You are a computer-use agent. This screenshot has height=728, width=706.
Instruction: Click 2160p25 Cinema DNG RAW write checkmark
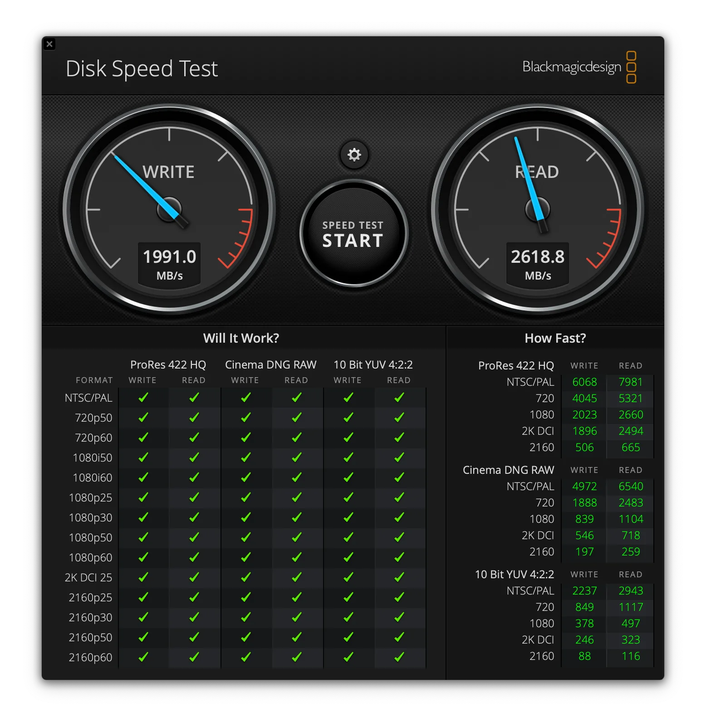246,597
